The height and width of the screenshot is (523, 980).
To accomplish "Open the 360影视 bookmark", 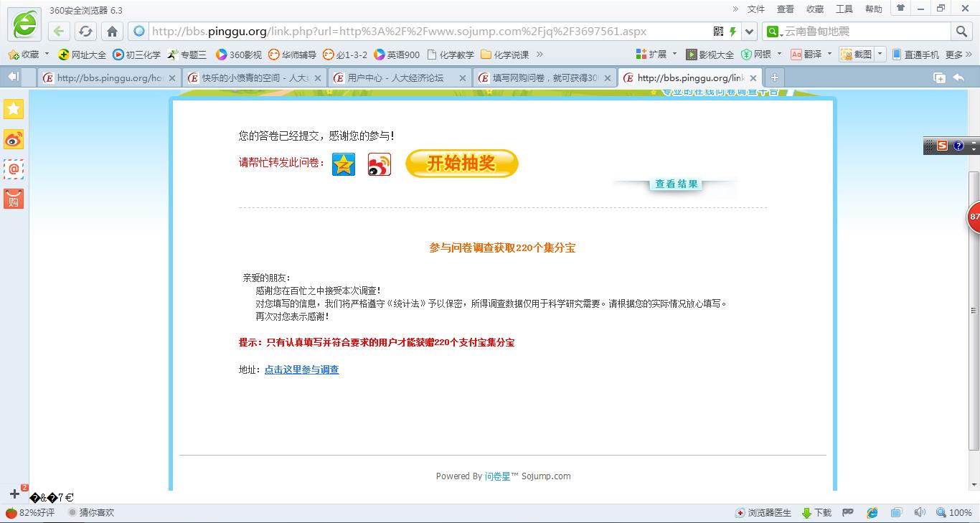I will click(x=239, y=55).
